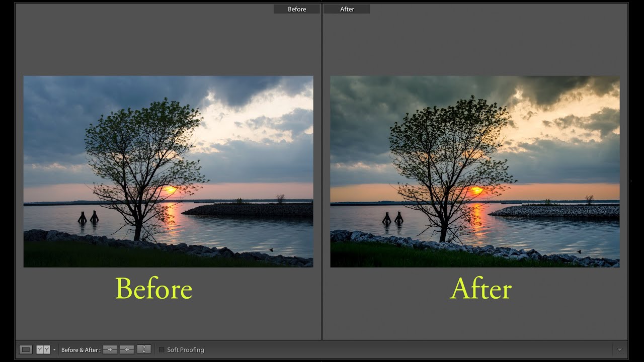Enable the Soft Proofing checkbox
This screenshot has height=362, width=644.
(162, 350)
